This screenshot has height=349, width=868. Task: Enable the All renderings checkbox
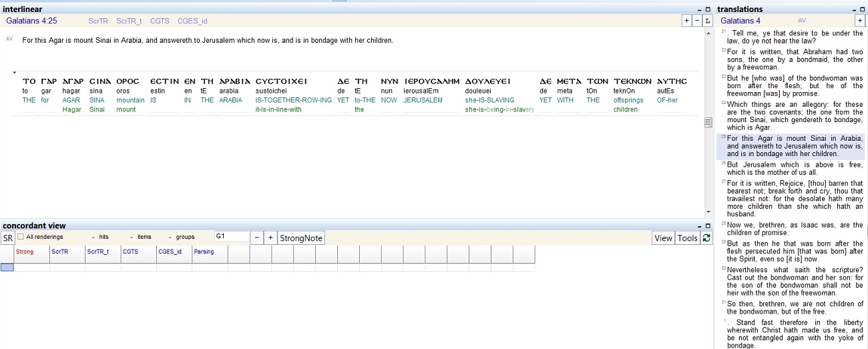(x=21, y=237)
